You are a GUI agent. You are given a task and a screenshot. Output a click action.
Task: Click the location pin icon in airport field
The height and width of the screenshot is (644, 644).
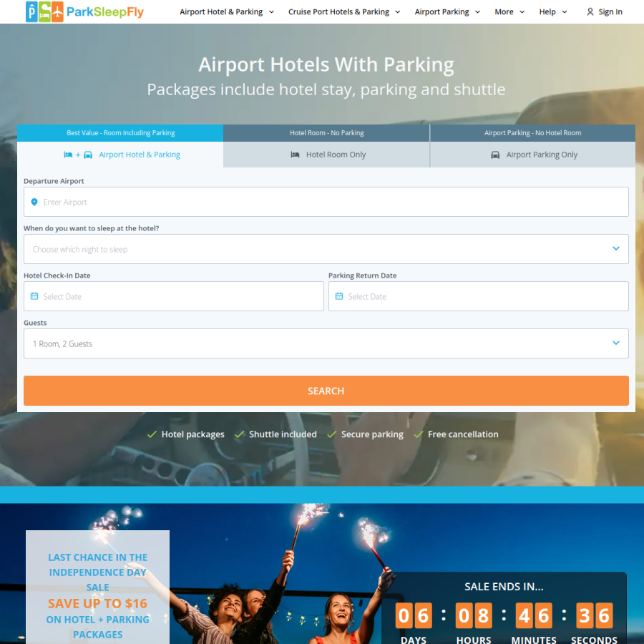coord(34,202)
